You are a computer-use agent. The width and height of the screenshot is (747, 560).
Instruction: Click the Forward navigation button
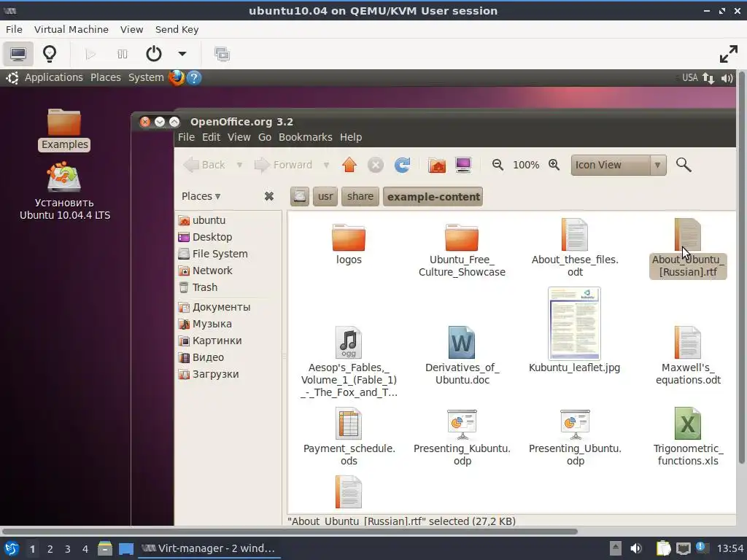tap(284, 165)
